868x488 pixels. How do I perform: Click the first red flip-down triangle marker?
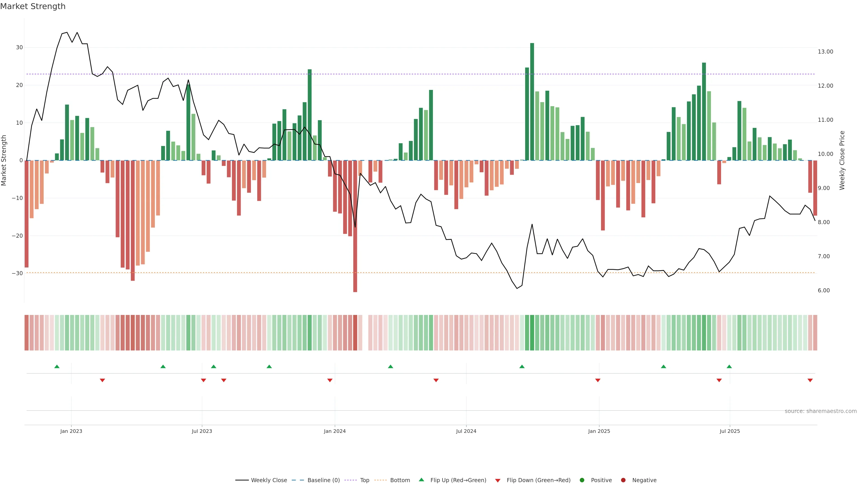102,380
